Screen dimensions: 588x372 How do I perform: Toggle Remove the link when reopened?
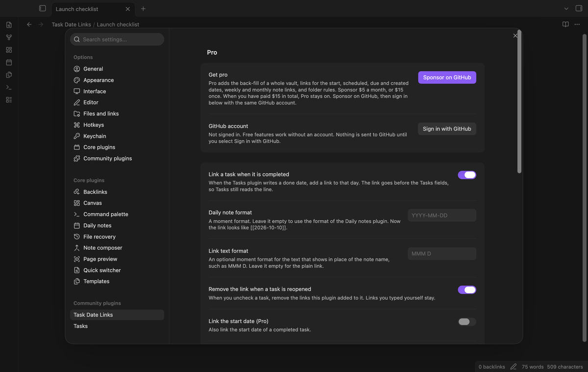467,290
